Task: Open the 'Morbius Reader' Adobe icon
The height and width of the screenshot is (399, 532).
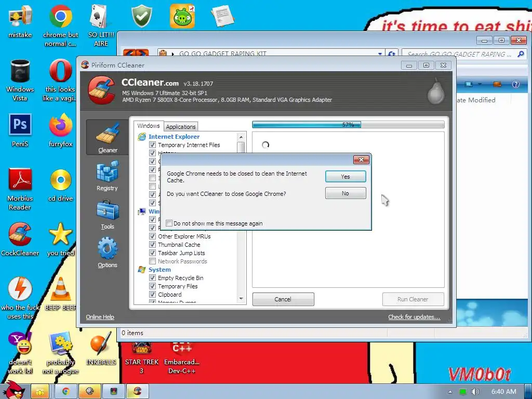Action: 20,189
